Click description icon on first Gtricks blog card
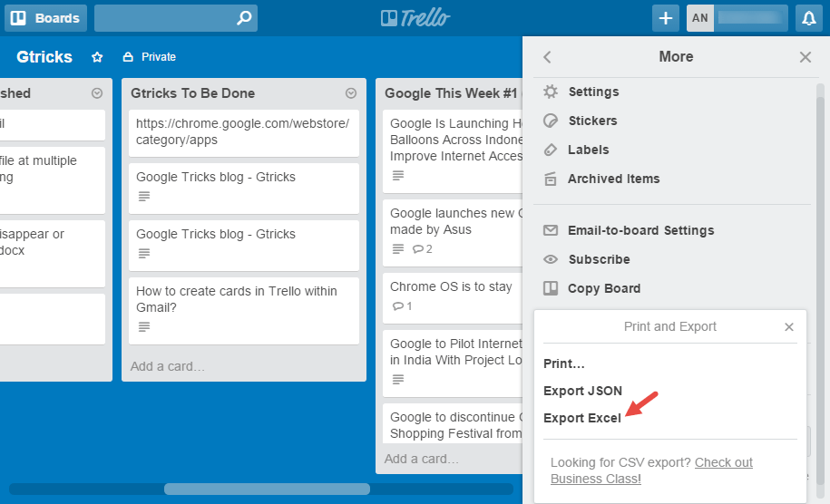Viewport: 830px width, 504px height. coord(144,196)
